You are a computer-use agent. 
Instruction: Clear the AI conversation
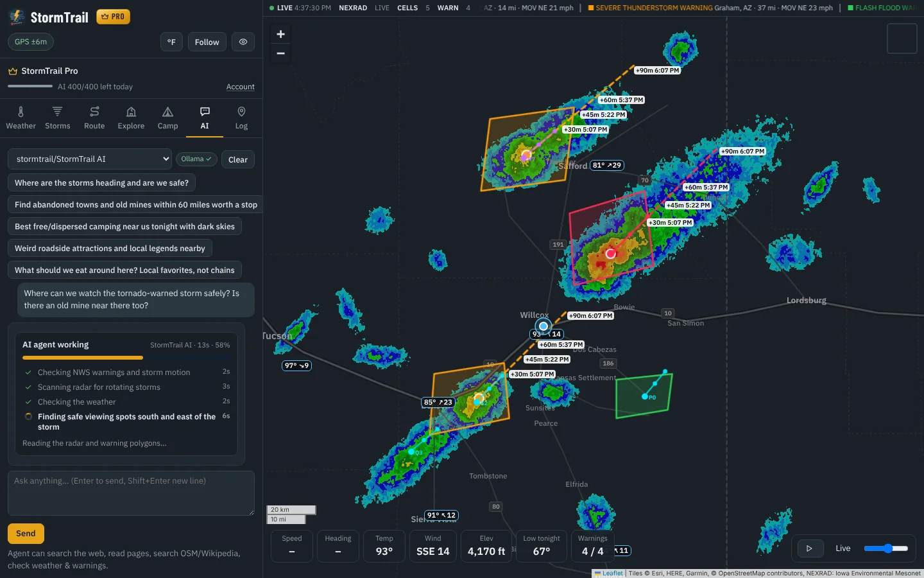(238, 159)
